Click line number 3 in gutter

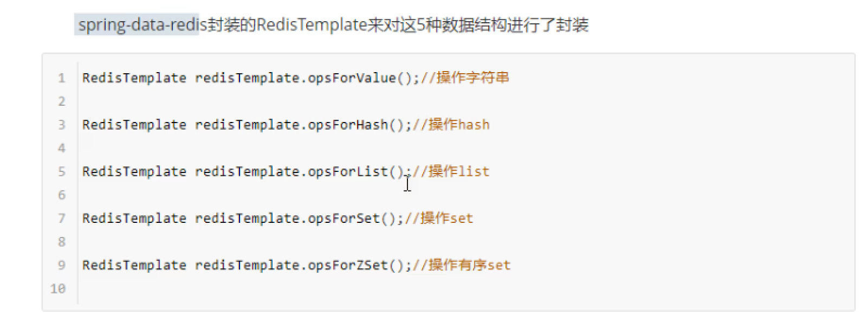[62, 125]
